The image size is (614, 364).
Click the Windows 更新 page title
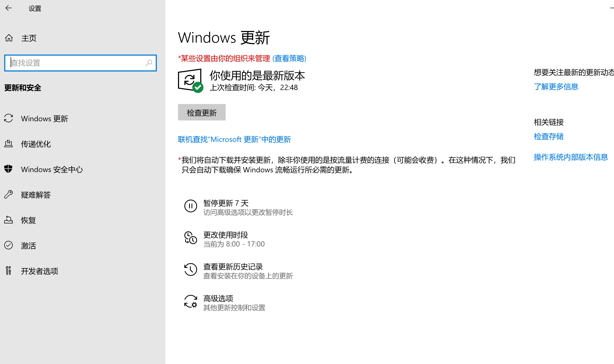[224, 38]
